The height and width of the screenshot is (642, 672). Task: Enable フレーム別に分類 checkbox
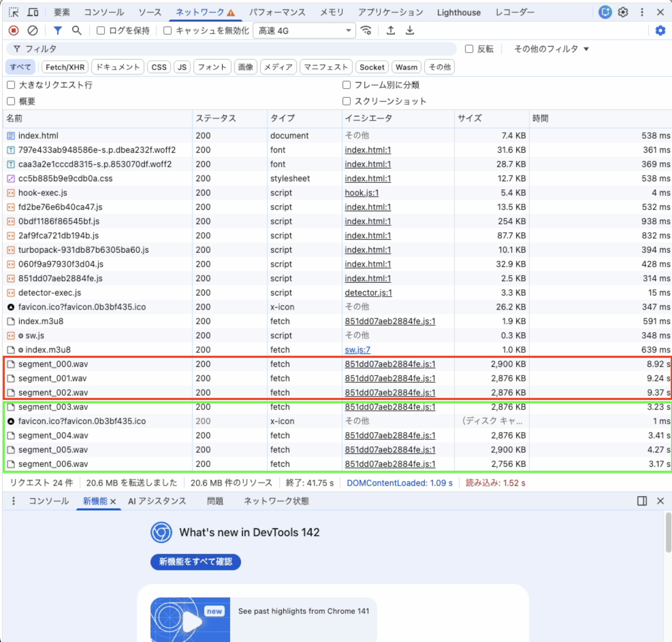pos(346,85)
